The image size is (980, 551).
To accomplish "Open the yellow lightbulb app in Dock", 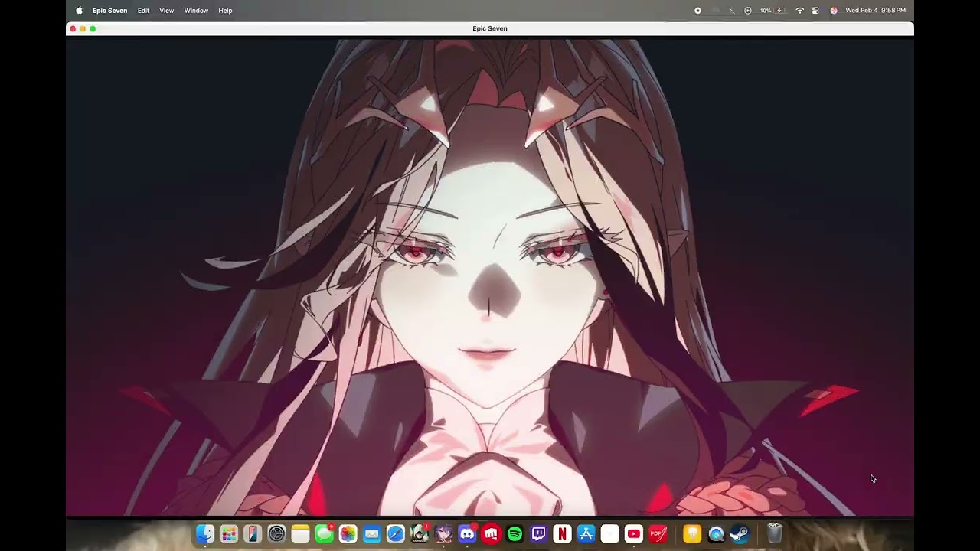I will tap(692, 533).
